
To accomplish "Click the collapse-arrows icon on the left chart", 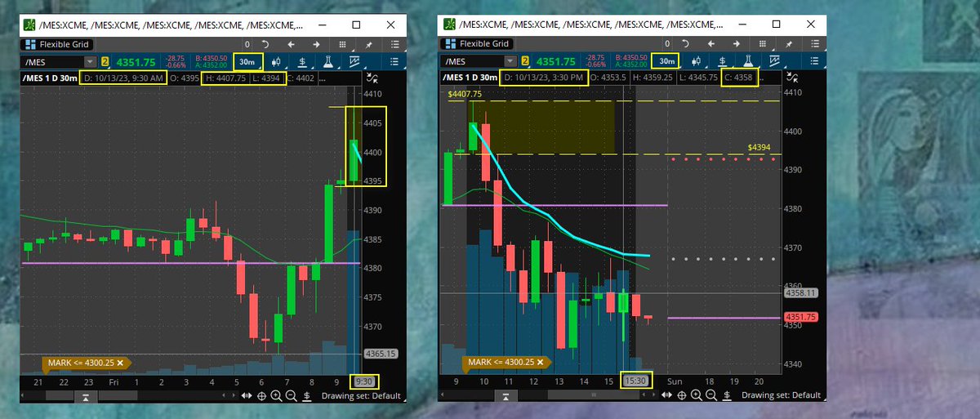I will point(373,78).
